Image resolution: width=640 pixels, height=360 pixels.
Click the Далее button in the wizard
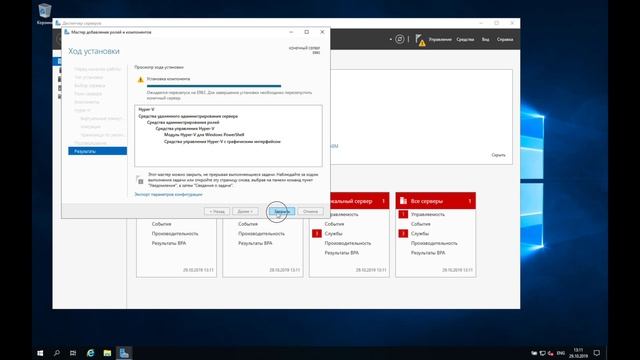click(x=245, y=211)
